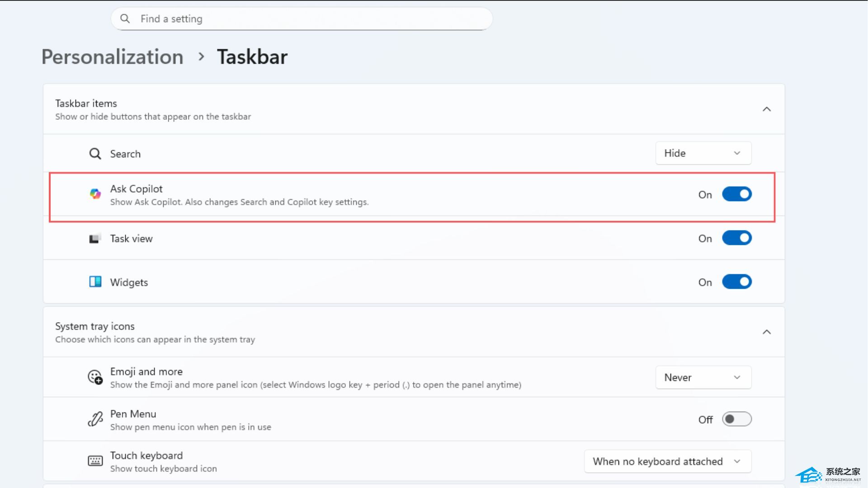
Task: Collapse the System tray icons section
Action: [767, 332]
